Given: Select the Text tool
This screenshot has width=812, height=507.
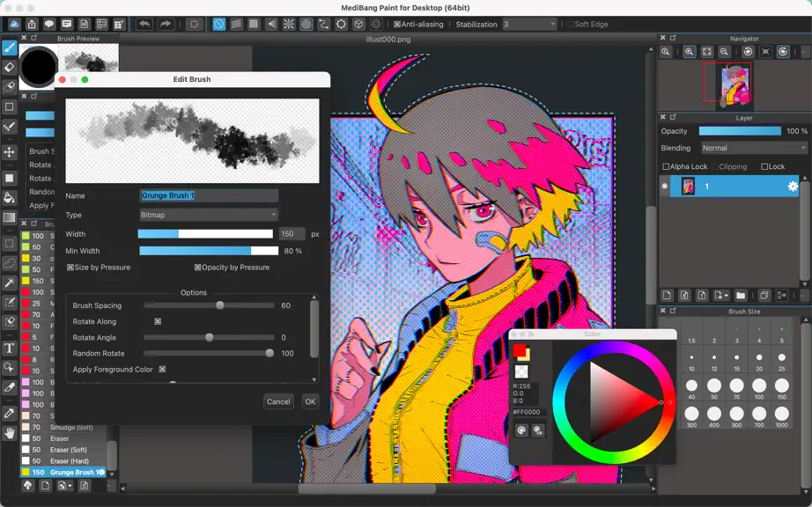Looking at the screenshot, I should 10,349.
